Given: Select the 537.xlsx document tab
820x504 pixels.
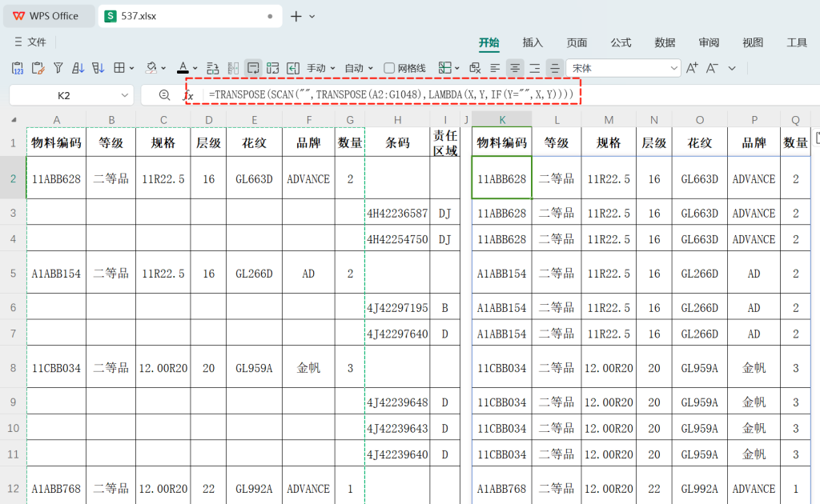Looking at the screenshot, I should [x=190, y=16].
